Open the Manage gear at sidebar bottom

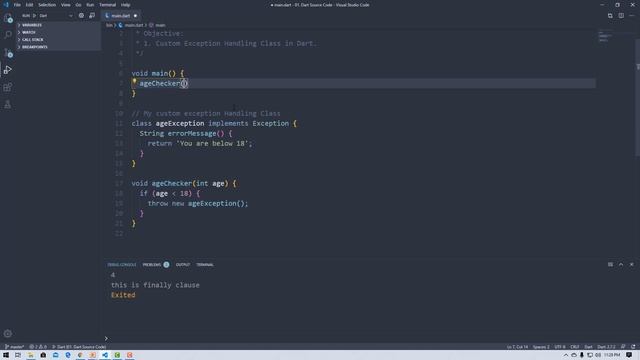pyautogui.click(x=8, y=333)
